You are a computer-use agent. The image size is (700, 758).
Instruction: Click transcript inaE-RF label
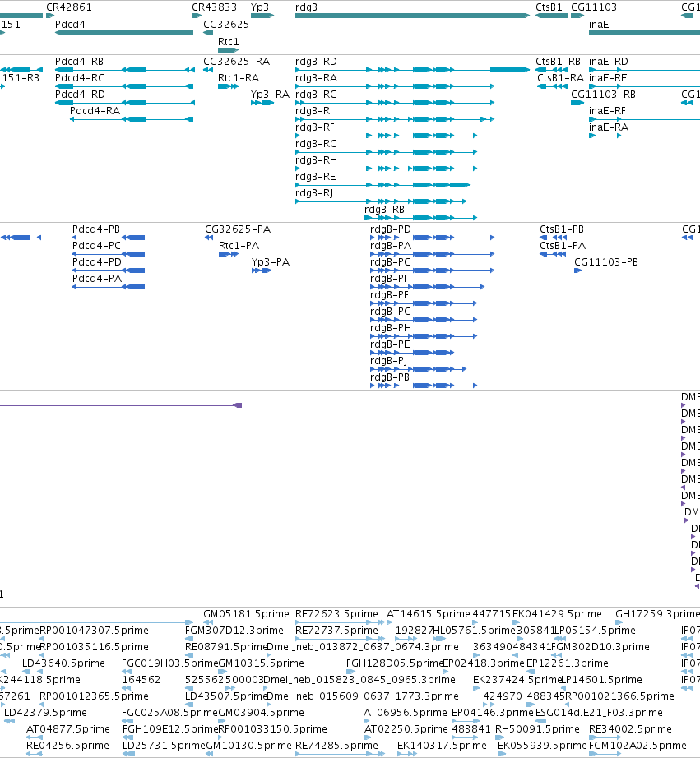click(607, 111)
